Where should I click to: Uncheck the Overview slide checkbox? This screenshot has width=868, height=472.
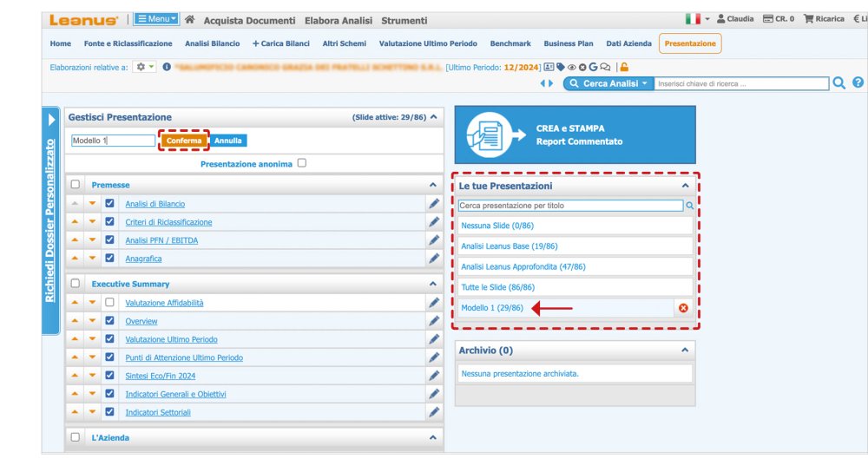[109, 320]
